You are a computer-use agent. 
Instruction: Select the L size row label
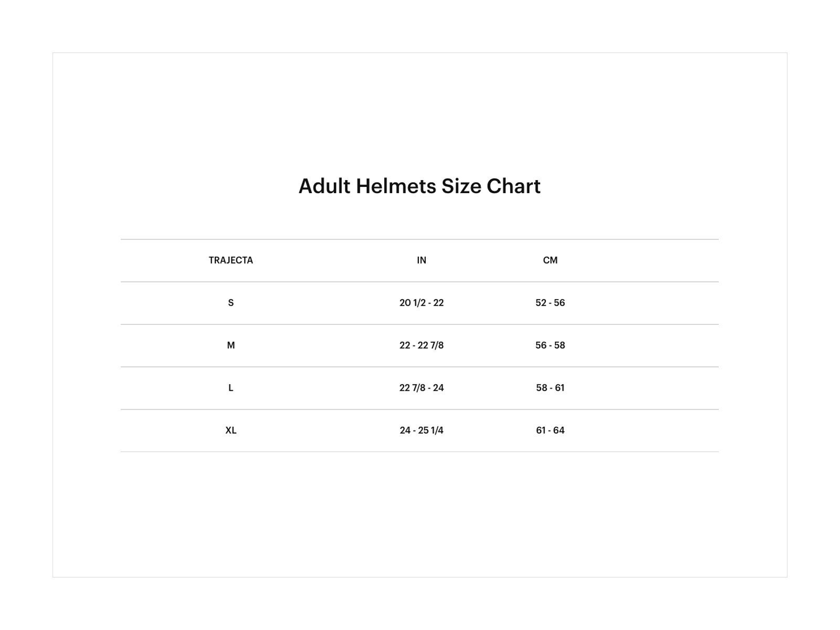230,388
